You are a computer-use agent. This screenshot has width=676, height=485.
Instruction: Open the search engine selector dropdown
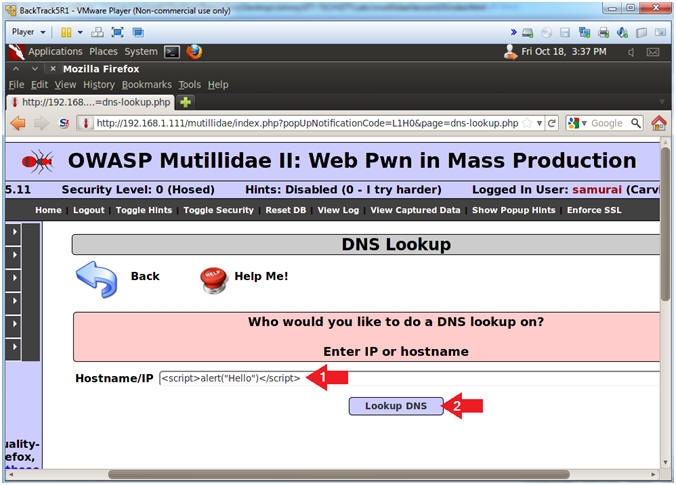click(x=577, y=123)
